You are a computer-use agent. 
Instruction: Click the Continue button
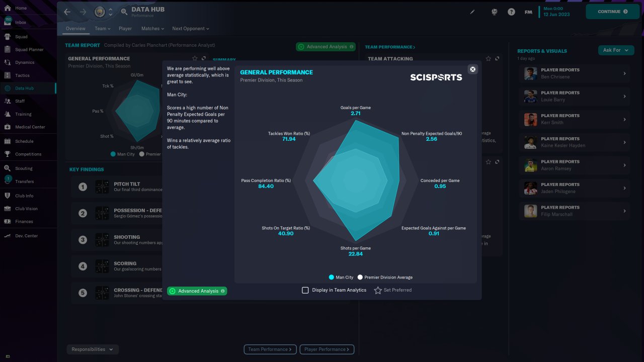612,12
